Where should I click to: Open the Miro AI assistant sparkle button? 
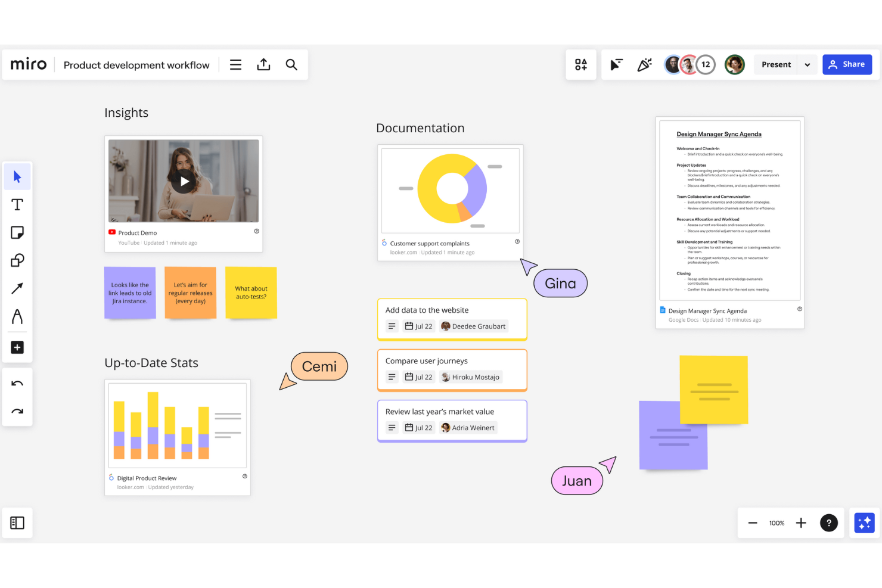(x=864, y=522)
